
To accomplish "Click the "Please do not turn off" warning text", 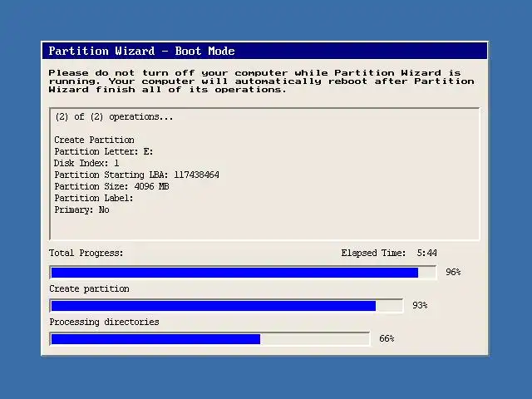I will point(261,81).
